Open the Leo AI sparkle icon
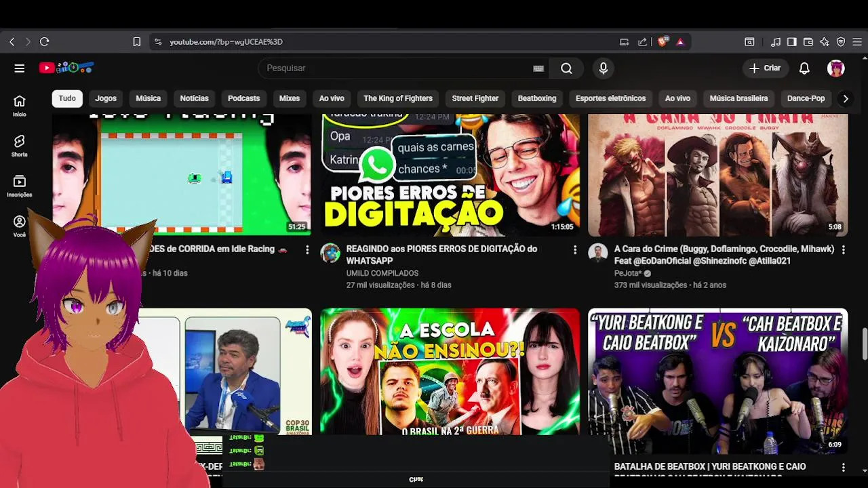The height and width of the screenshot is (488, 868). coord(825,42)
